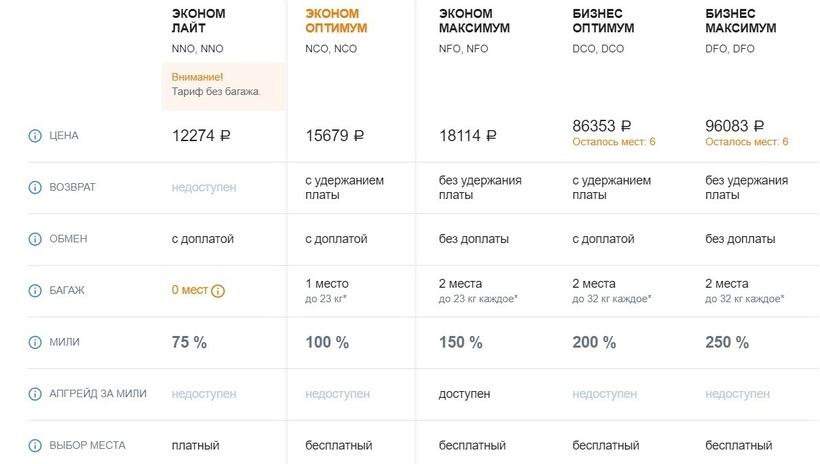
Task: Choose the 86353 ₽ business price
Action: [x=601, y=126]
